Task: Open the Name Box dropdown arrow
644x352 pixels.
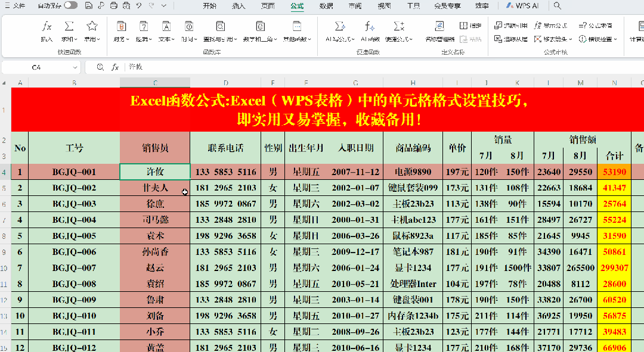Action: click(75, 67)
